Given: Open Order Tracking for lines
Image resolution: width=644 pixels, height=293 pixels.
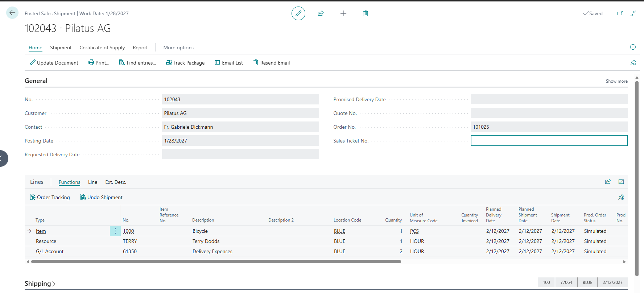Looking at the screenshot, I should 50,197.
